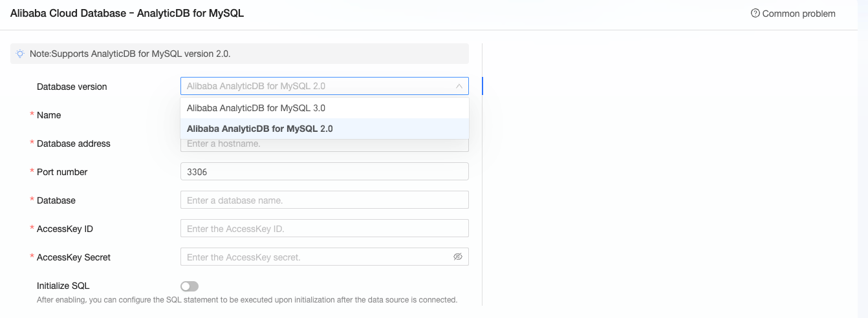The image size is (868, 318).
Task: Click the AccessKey ID input field
Action: coord(325,229)
